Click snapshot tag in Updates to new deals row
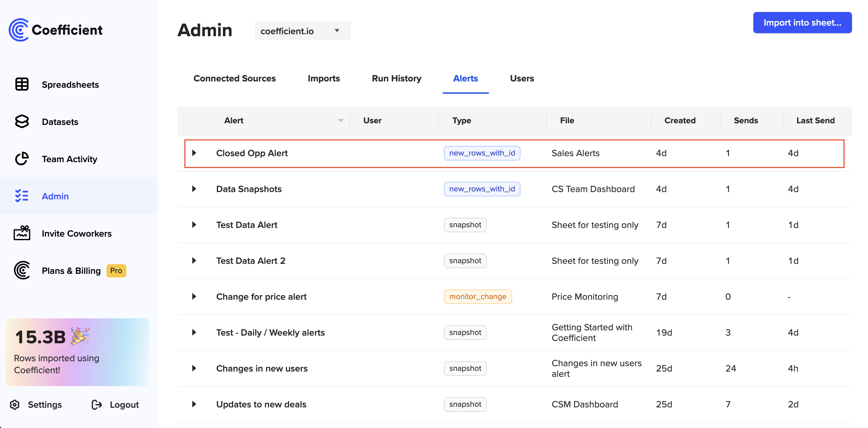This screenshot has height=428, width=868. tap(465, 404)
